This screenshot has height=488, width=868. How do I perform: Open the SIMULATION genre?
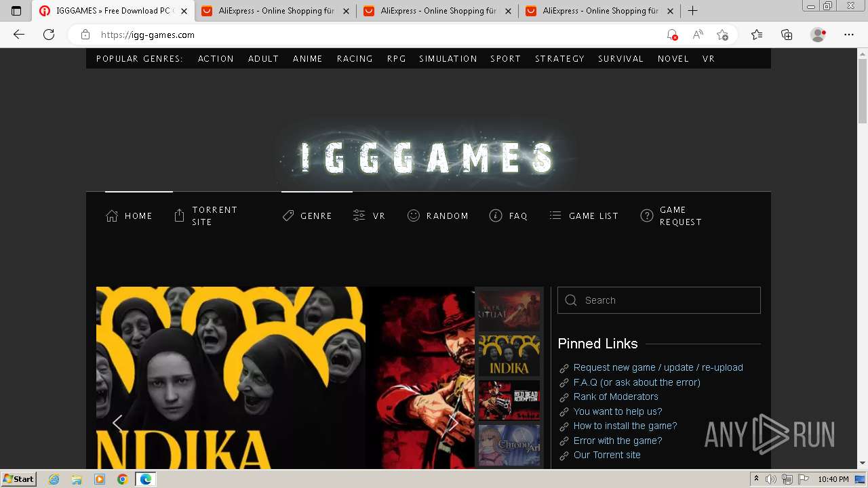pos(448,59)
